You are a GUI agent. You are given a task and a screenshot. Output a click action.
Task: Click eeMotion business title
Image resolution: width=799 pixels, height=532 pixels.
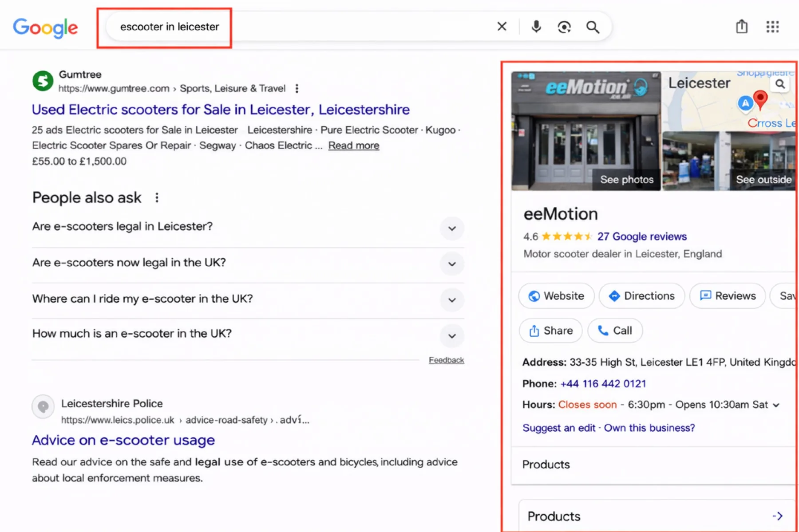pos(561,214)
